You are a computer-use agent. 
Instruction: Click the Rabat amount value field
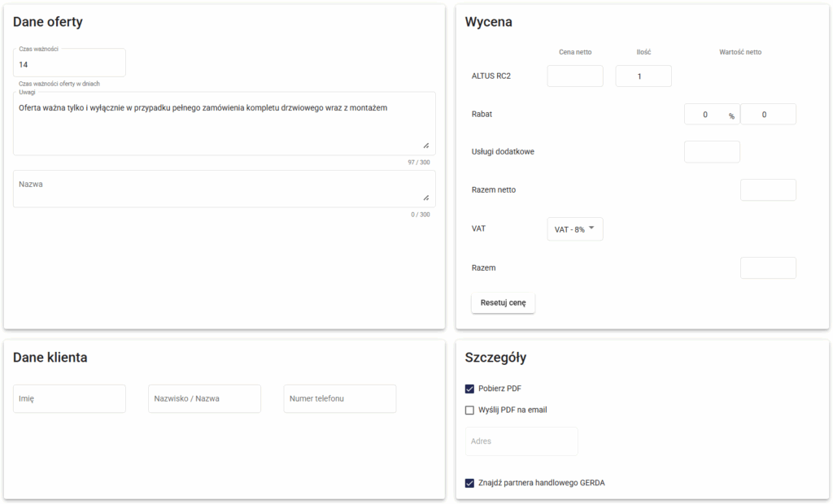click(x=768, y=115)
